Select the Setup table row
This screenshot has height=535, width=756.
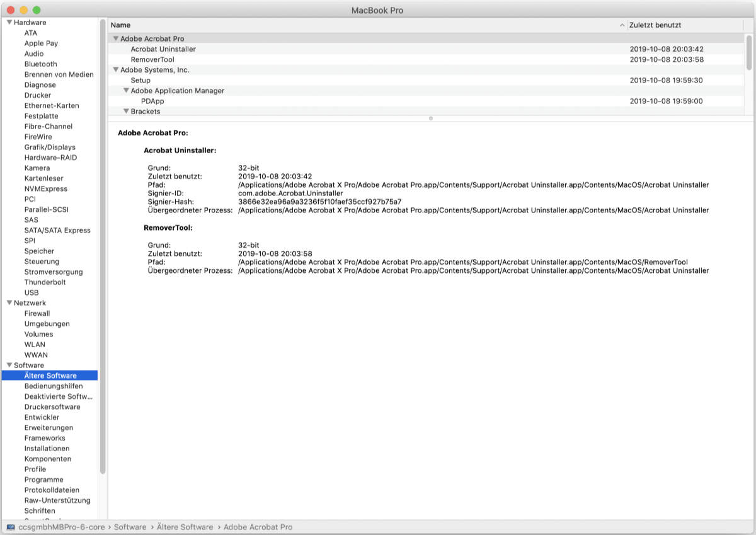pos(426,80)
